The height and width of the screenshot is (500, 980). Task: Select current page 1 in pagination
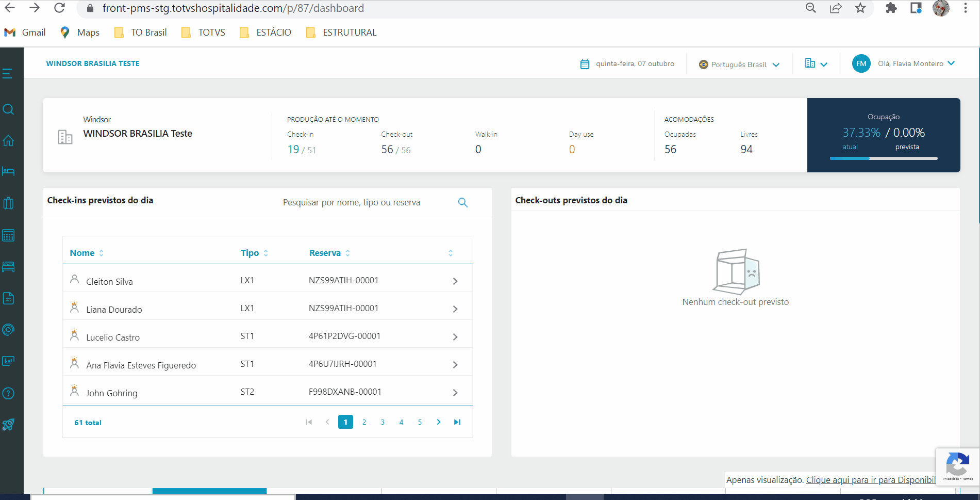coord(345,422)
